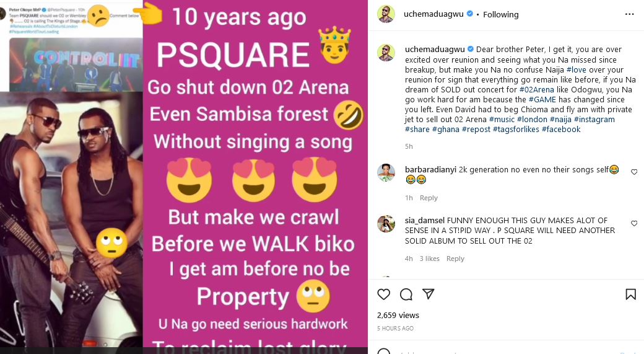This screenshot has width=644, height=354.
Task: Like sia_damsel's comment
Action: click(x=634, y=223)
